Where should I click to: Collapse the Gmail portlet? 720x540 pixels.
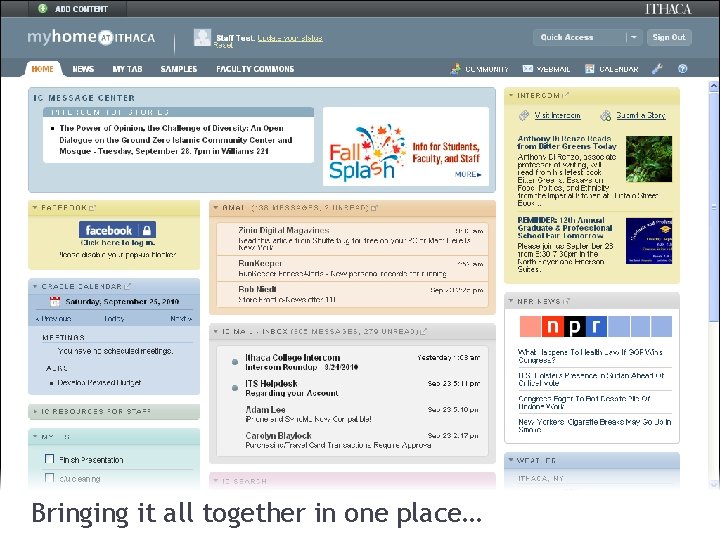[216, 208]
